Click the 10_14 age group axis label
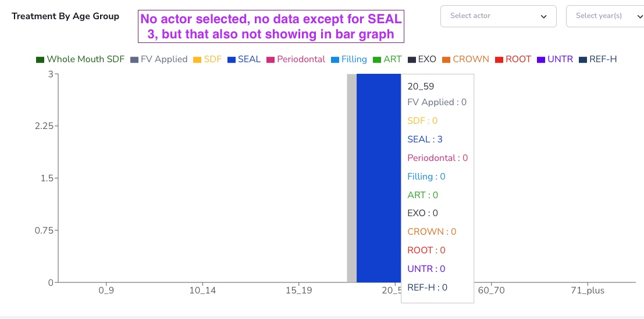644x319 pixels. [202, 291]
